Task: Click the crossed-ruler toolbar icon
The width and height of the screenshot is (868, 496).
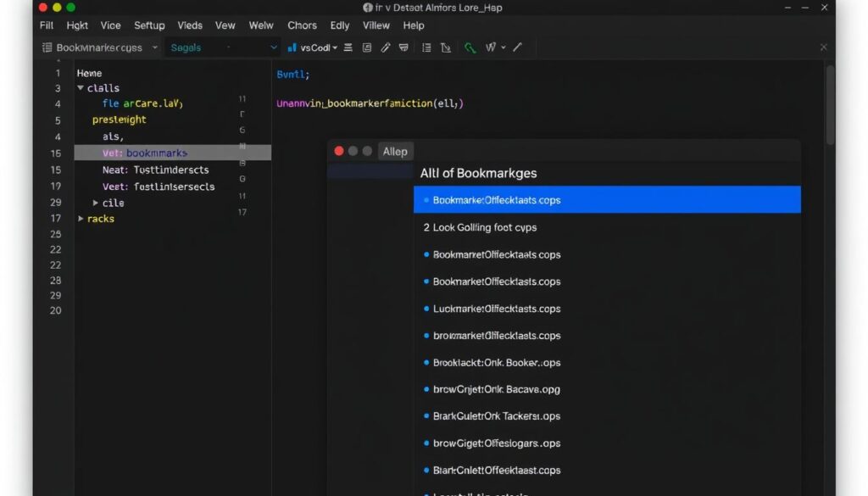Action: pyautogui.click(x=446, y=47)
